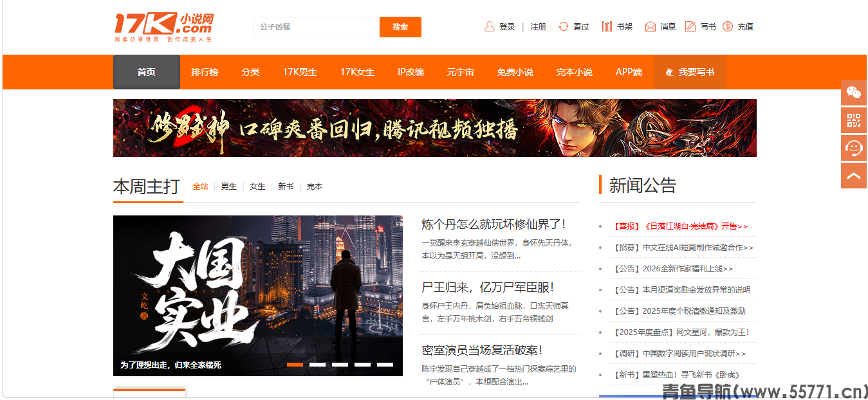
Task: Open novel 尸王归来，亿万尸军臣服
Action: 488,287
